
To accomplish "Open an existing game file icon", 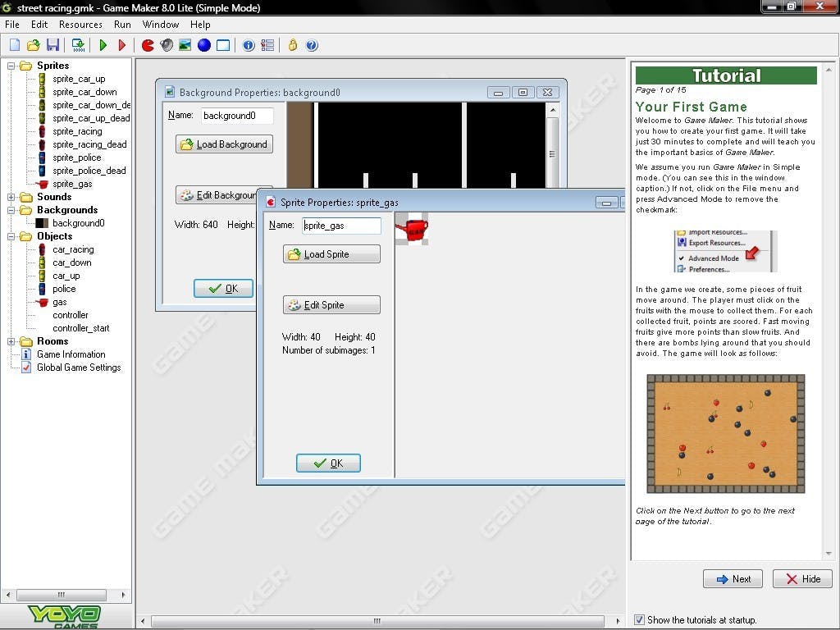I will coord(33,46).
